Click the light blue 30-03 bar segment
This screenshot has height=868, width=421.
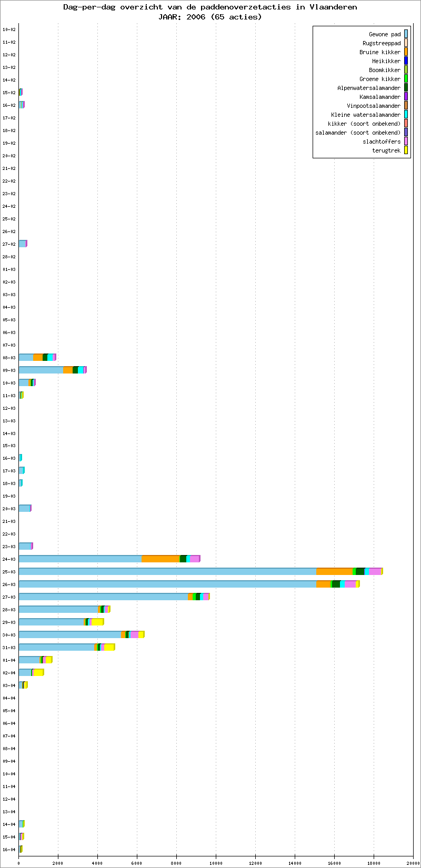pos(69,634)
